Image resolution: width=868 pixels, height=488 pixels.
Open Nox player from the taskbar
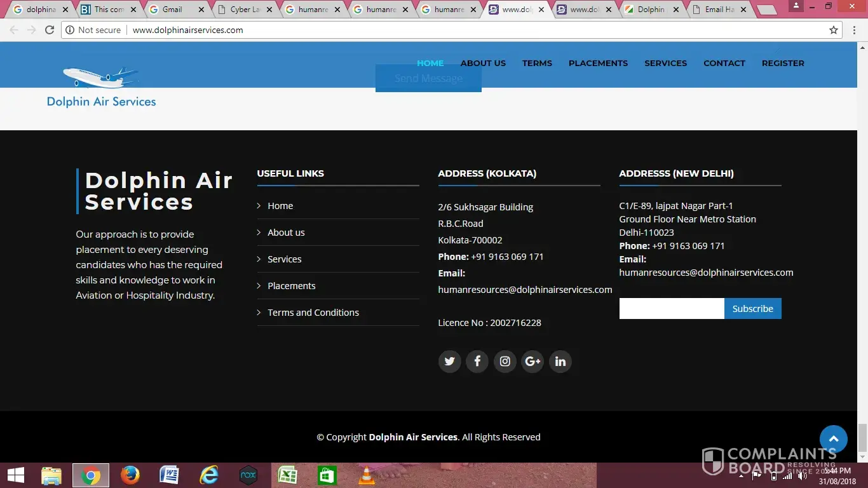(248, 475)
